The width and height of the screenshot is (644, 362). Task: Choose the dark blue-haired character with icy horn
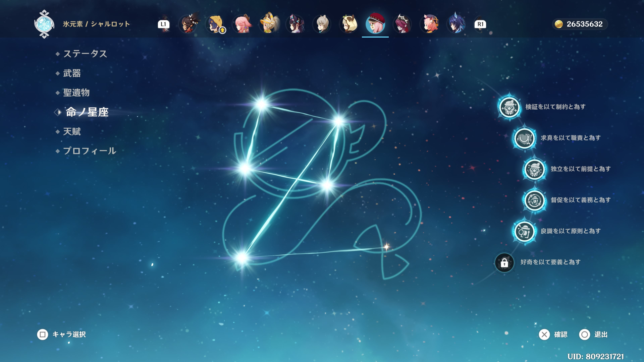point(457,24)
